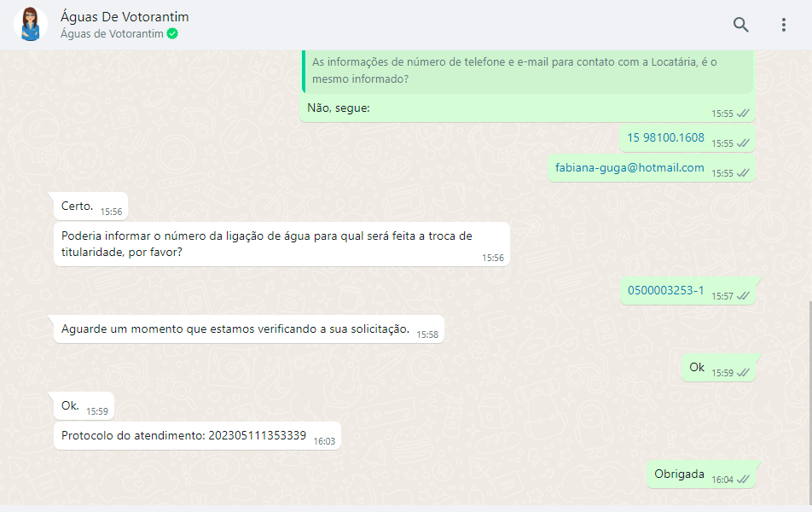Click the phone number 15 98100.1608
The image size is (812, 512).
pyautogui.click(x=665, y=137)
